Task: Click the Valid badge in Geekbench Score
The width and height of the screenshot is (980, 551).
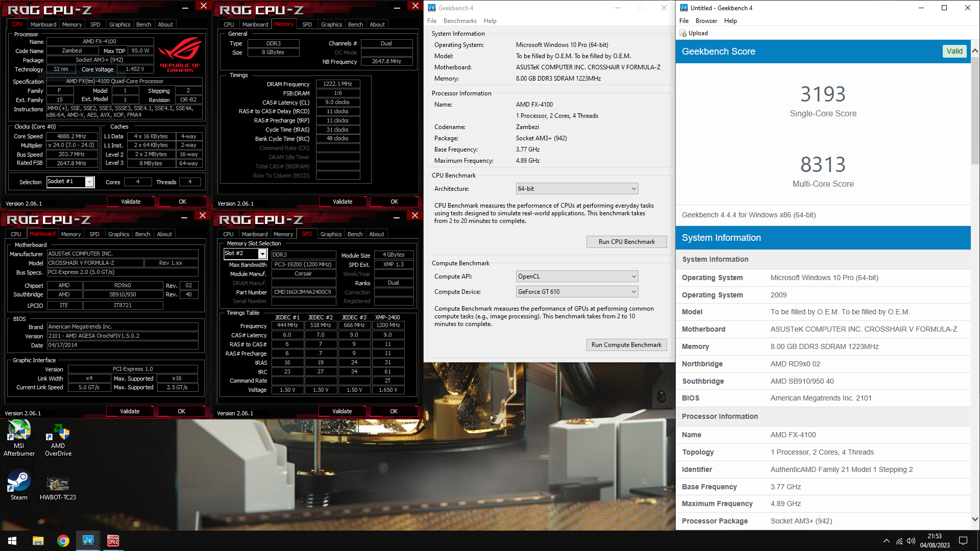Action: tap(954, 51)
